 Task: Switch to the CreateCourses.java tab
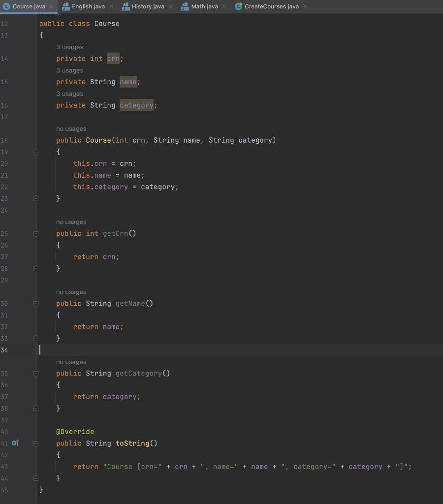[272, 6]
